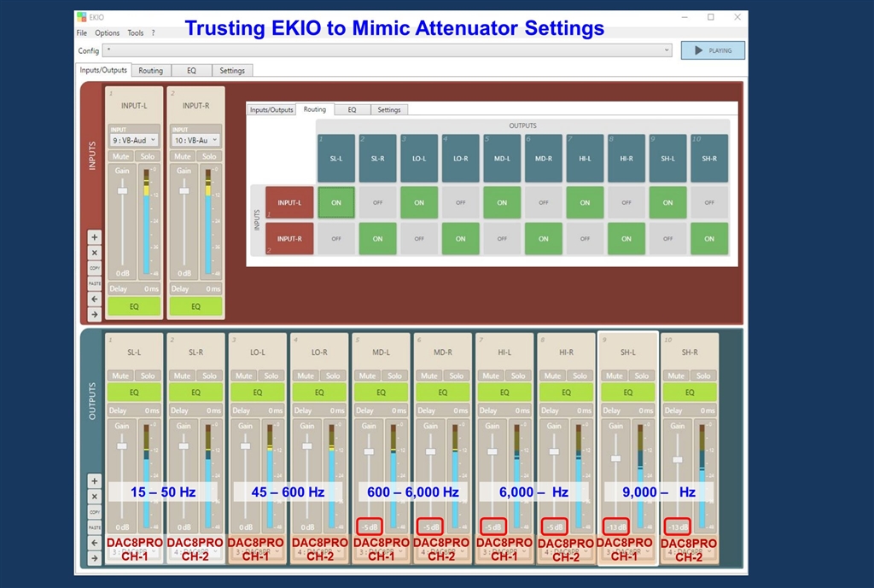Mute the INPUT-R channel
This screenshot has width=874, height=588.
click(x=183, y=157)
